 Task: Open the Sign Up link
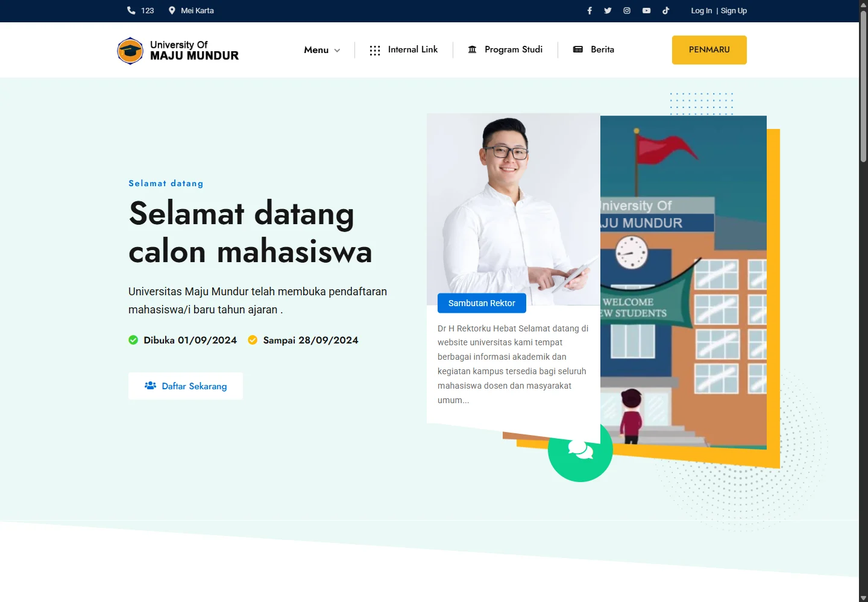(734, 11)
